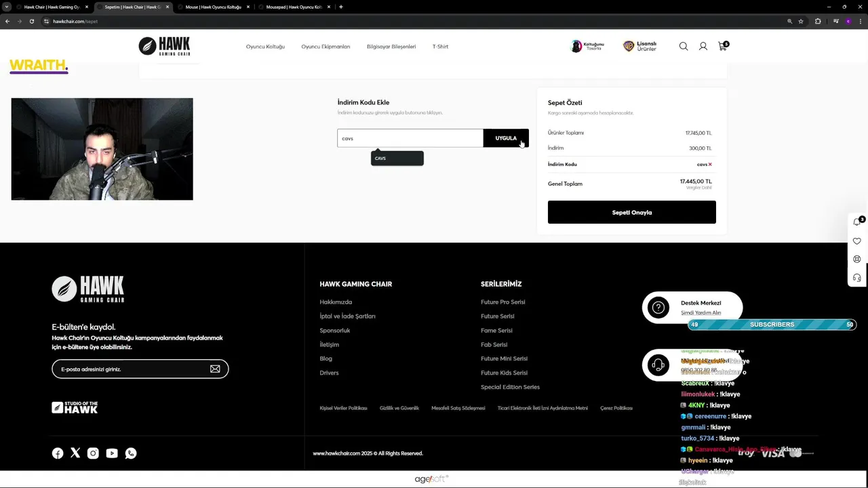Open the Hakkımızda footer link
This screenshot has width=868, height=488.
(x=336, y=302)
